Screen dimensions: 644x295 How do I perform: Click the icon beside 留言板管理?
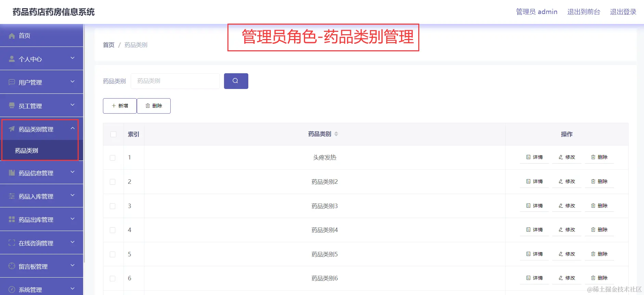[x=12, y=266]
